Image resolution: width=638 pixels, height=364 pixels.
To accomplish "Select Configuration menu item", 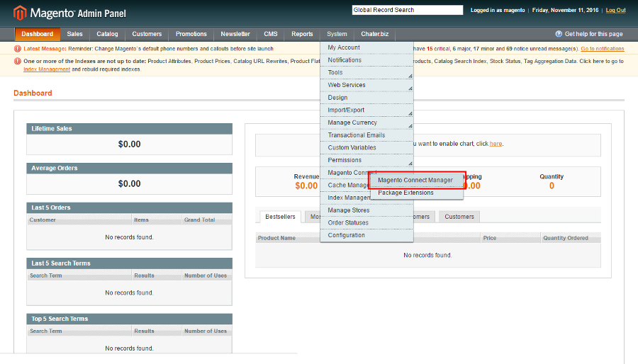I will pos(366,235).
